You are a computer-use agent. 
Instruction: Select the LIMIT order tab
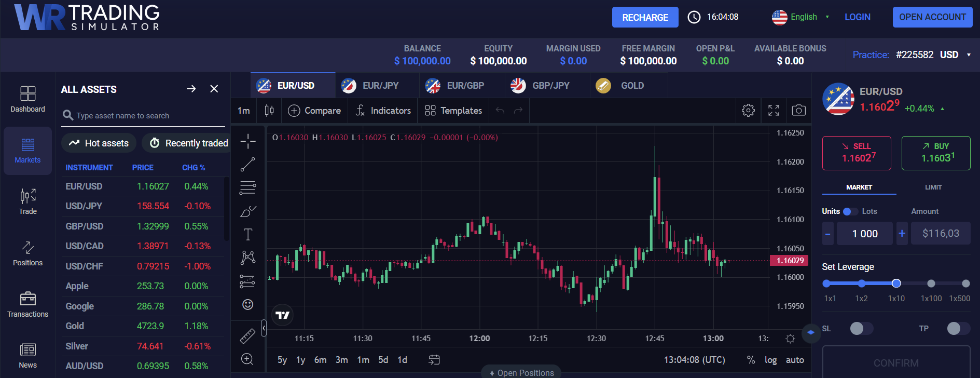(933, 187)
